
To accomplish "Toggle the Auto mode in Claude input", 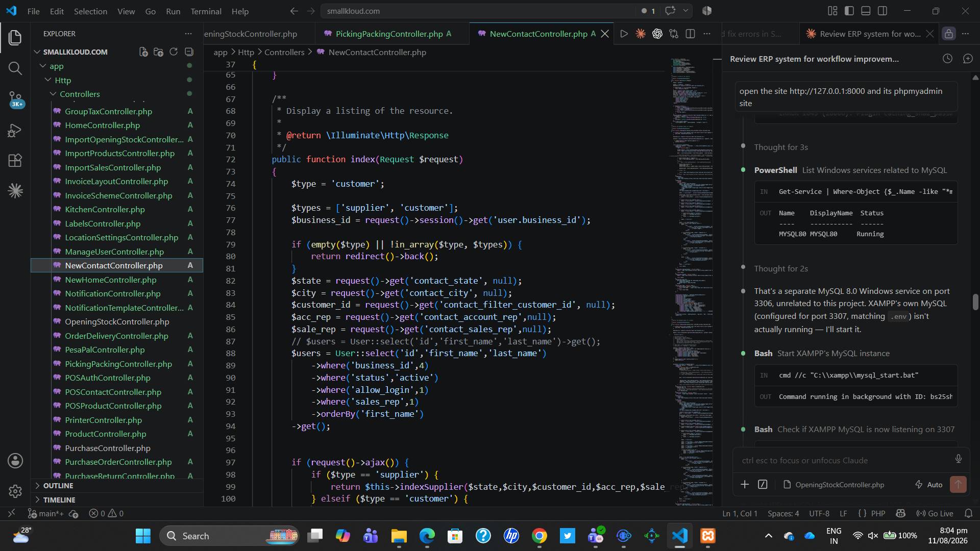I will click(928, 485).
